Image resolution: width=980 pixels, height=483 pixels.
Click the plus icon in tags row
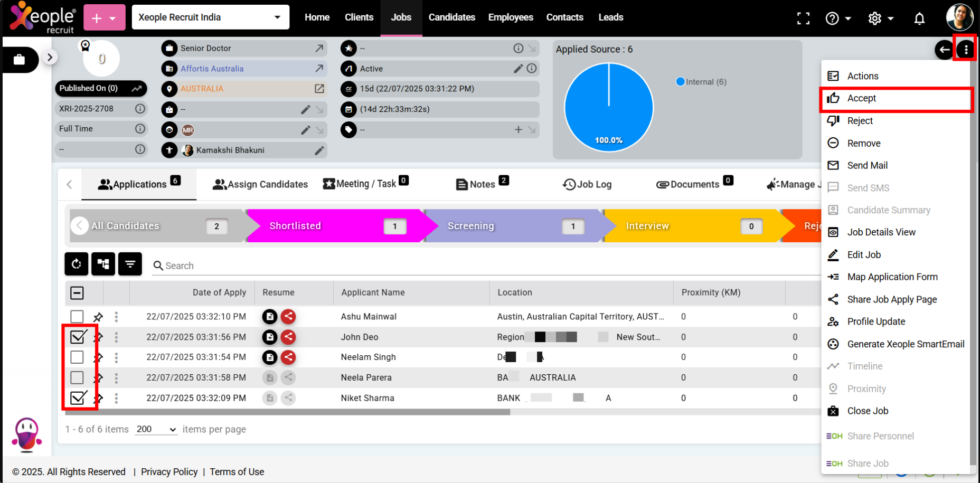pos(518,129)
